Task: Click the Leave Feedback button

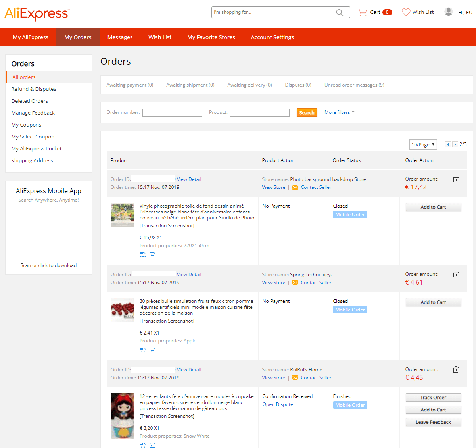Action: tap(433, 422)
